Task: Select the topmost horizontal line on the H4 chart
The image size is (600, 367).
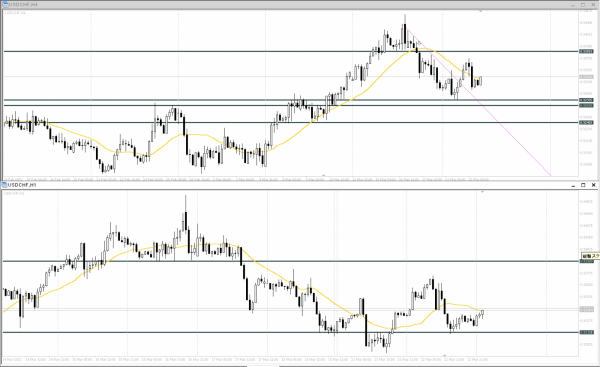Action: (x=291, y=51)
